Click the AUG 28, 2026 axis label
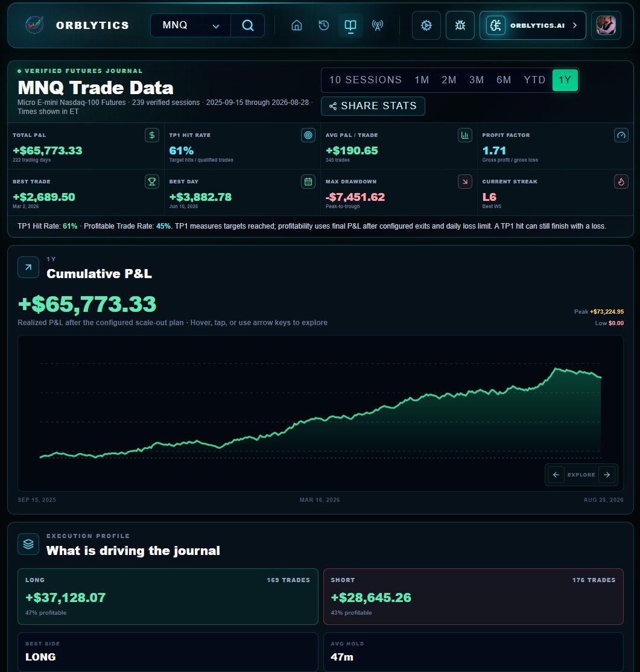This screenshot has height=672, width=640. [604, 500]
